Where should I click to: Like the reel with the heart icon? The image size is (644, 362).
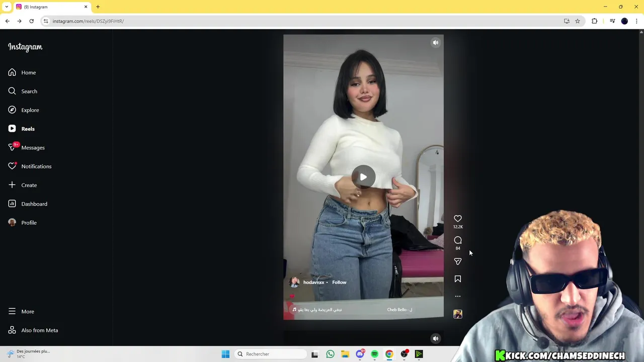point(458,219)
